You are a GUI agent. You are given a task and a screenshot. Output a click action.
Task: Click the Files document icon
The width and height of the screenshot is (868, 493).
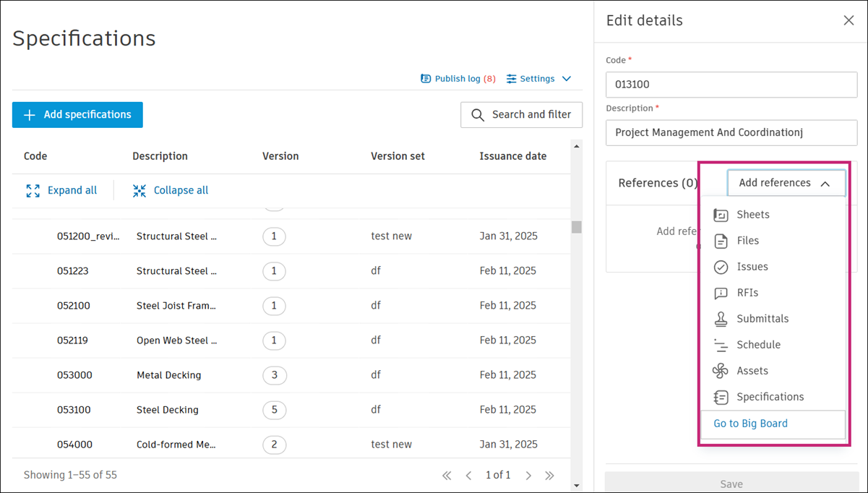coord(721,241)
